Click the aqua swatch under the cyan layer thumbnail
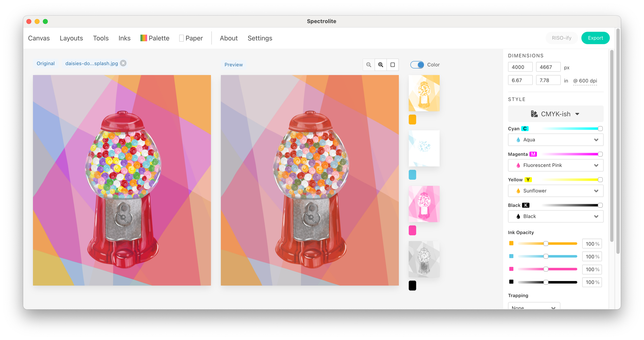 click(412, 175)
